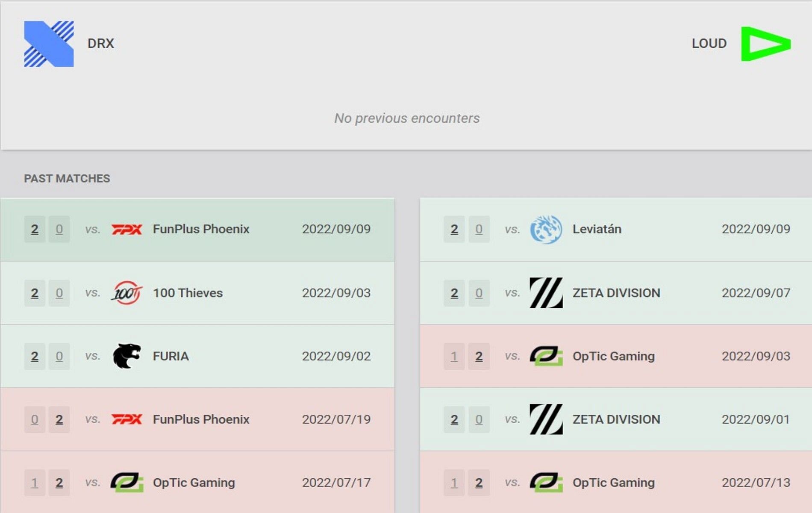Click the 2022/07/13 match date
The image size is (812, 513).
pyautogui.click(x=756, y=483)
